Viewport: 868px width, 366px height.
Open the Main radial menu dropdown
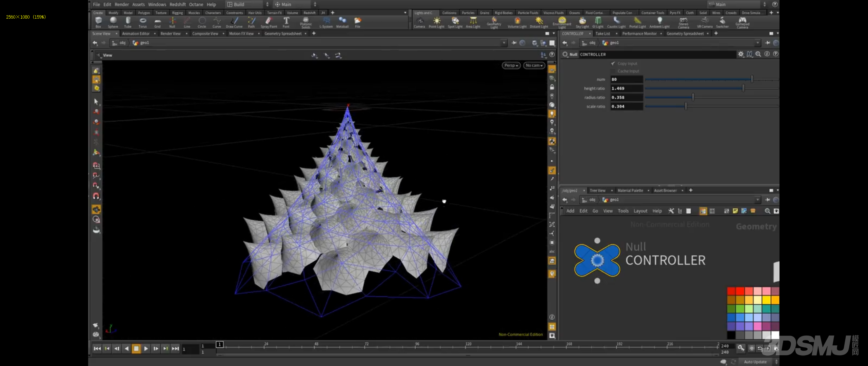click(295, 4)
